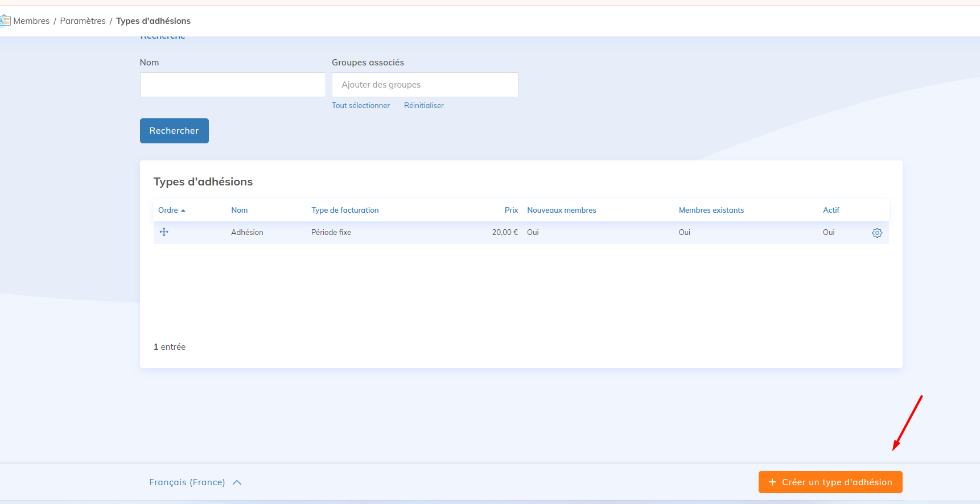This screenshot has height=504, width=980.
Task: Click the members icon in the breadcrumb
Action: [x=5, y=21]
